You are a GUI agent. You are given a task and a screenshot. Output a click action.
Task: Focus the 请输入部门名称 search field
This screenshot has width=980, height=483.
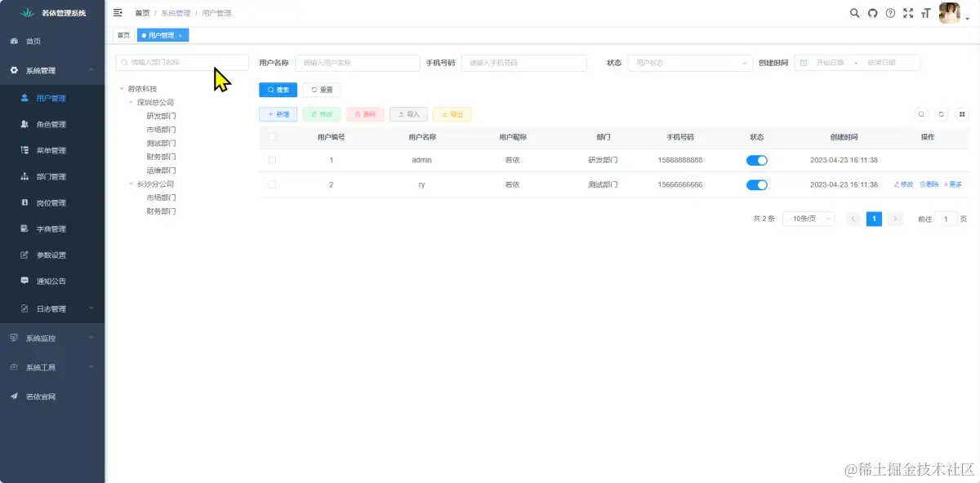182,62
